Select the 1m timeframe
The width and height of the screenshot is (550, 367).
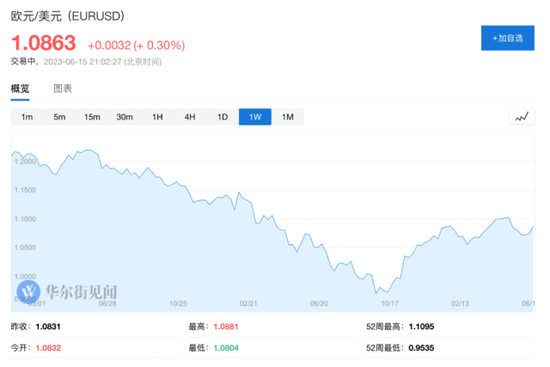click(x=27, y=117)
